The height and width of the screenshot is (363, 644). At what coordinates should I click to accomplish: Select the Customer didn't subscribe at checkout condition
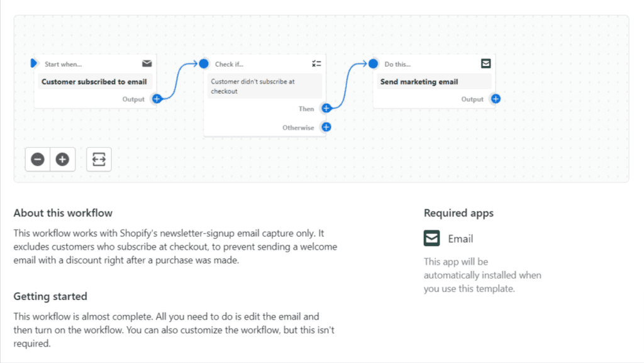point(264,85)
